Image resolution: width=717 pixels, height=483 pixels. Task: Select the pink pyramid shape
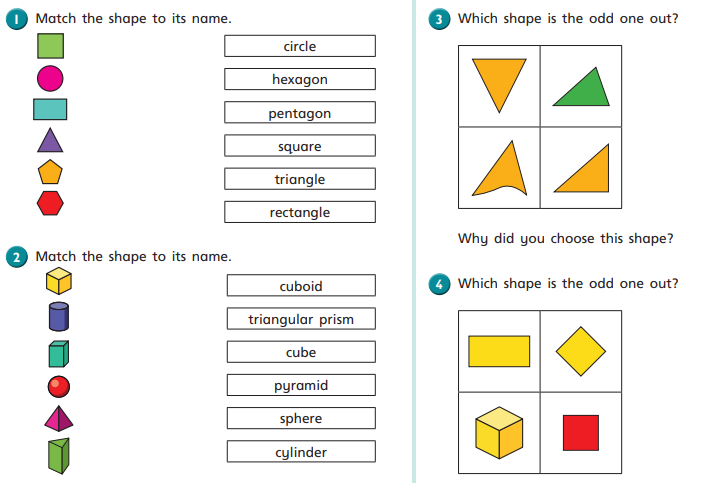point(59,420)
